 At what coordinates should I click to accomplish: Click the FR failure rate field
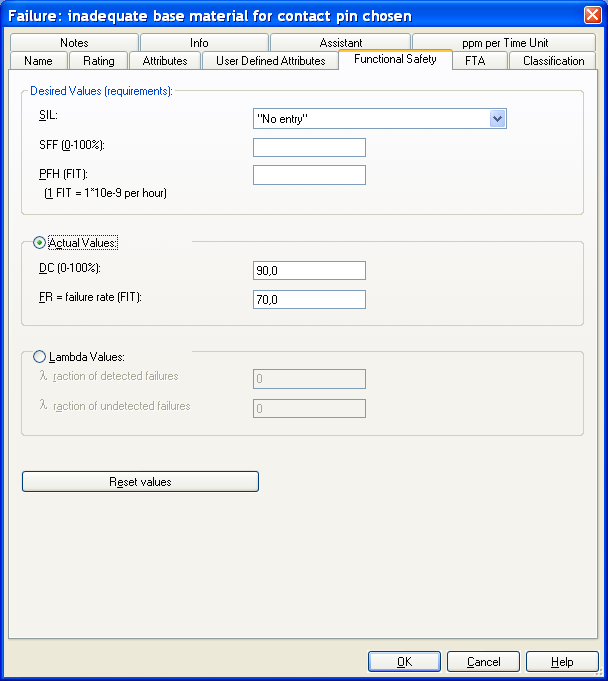pos(309,300)
